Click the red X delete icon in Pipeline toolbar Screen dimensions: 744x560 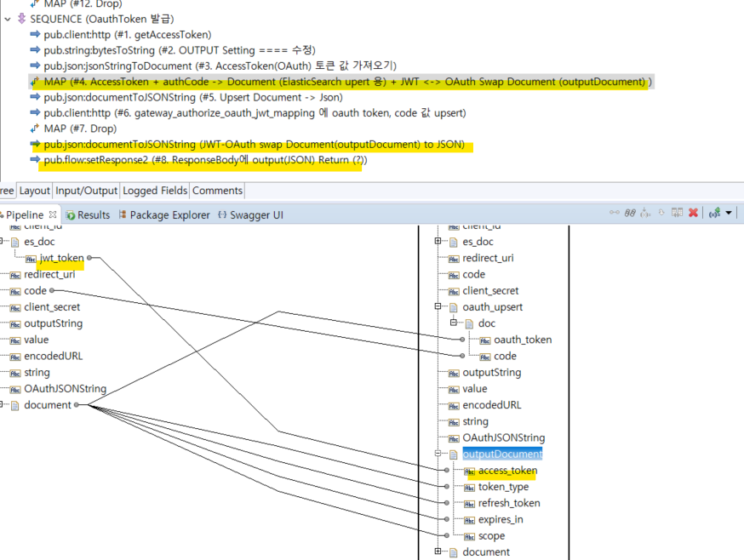click(x=693, y=214)
